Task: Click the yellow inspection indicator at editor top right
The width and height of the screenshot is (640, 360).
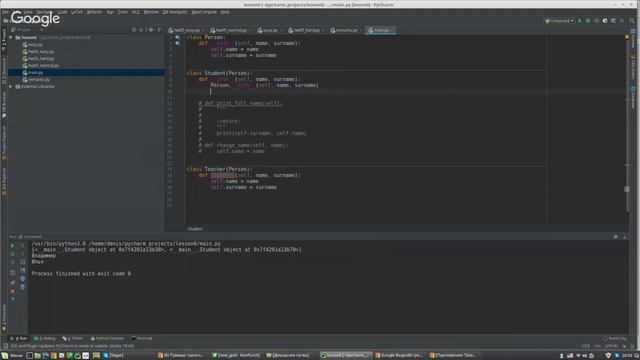Action: [627, 37]
